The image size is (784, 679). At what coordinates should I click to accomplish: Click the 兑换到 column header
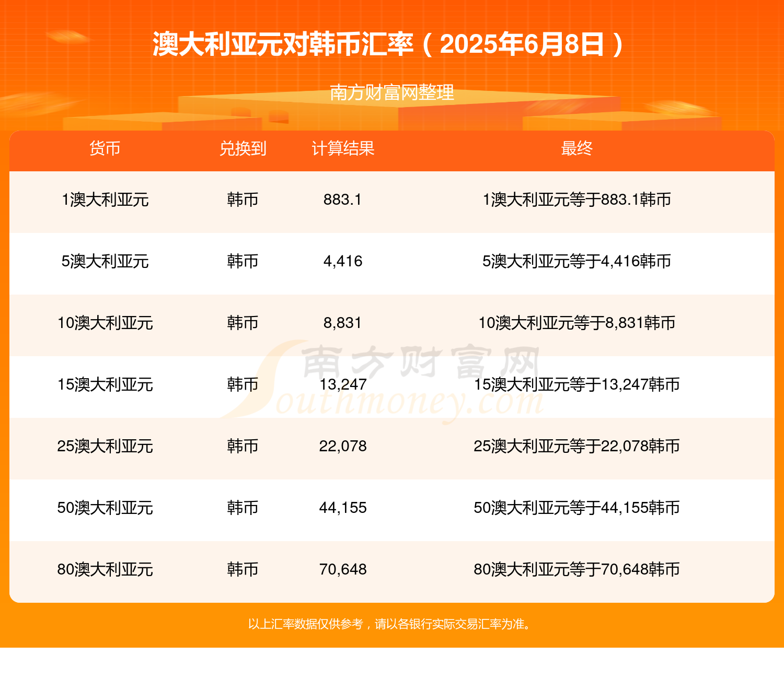pos(243,148)
